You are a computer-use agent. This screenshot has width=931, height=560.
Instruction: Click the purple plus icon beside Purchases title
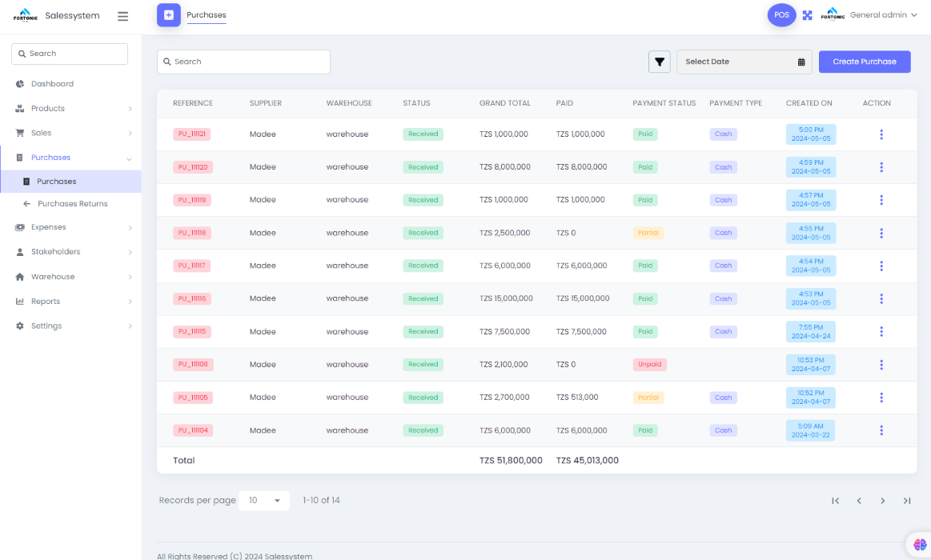click(x=169, y=15)
